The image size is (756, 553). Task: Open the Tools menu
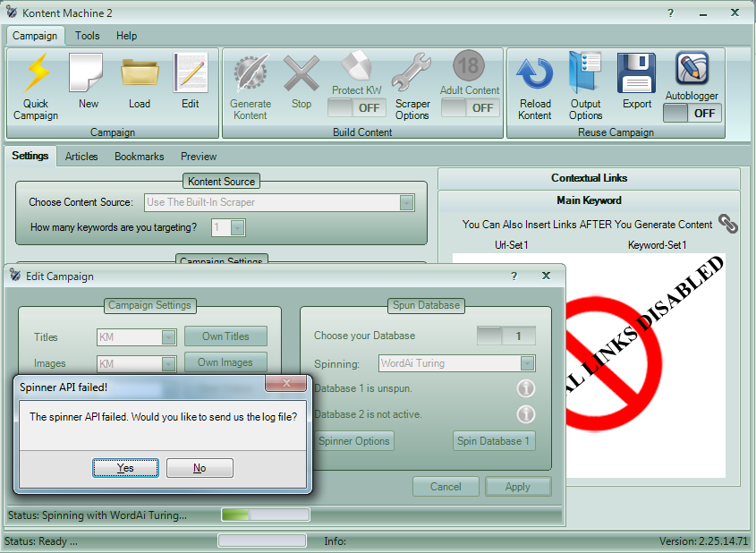click(x=88, y=36)
